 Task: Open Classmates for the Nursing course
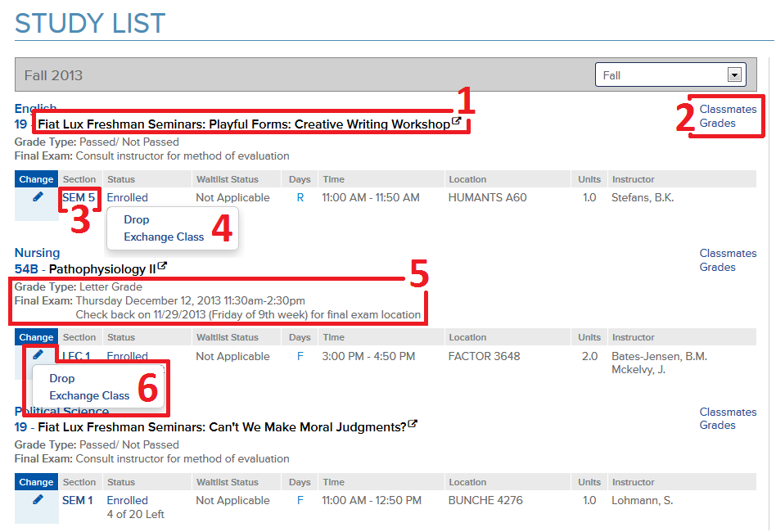728,253
